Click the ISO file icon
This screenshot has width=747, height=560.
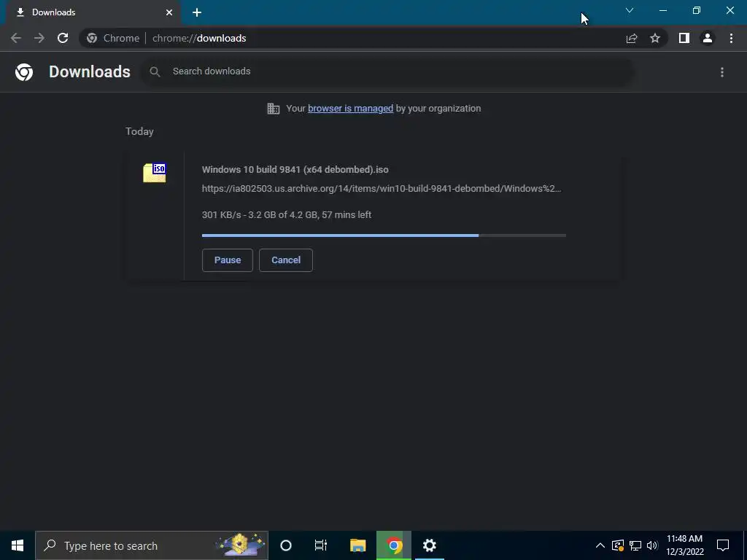coord(155,172)
